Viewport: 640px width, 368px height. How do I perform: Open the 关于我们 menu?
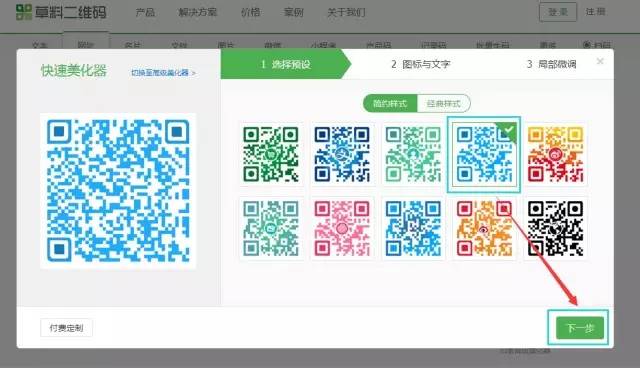(x=346, y=12)
